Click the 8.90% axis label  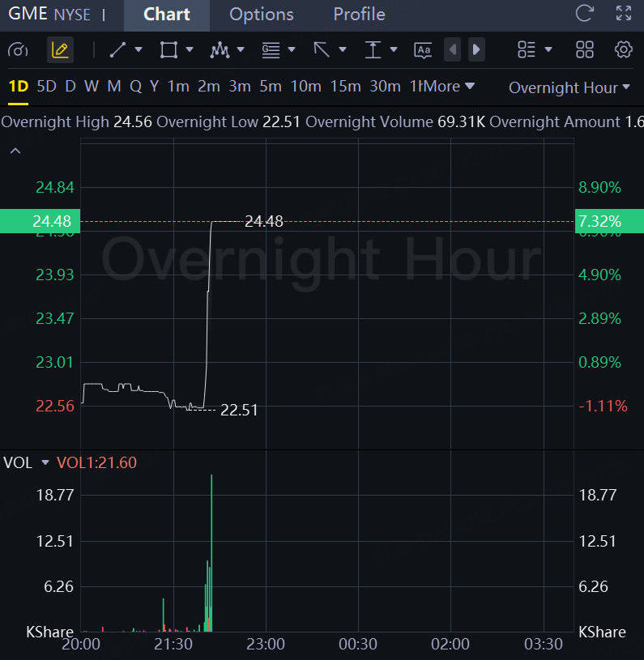pyautogui.click(x=599, y=187)
